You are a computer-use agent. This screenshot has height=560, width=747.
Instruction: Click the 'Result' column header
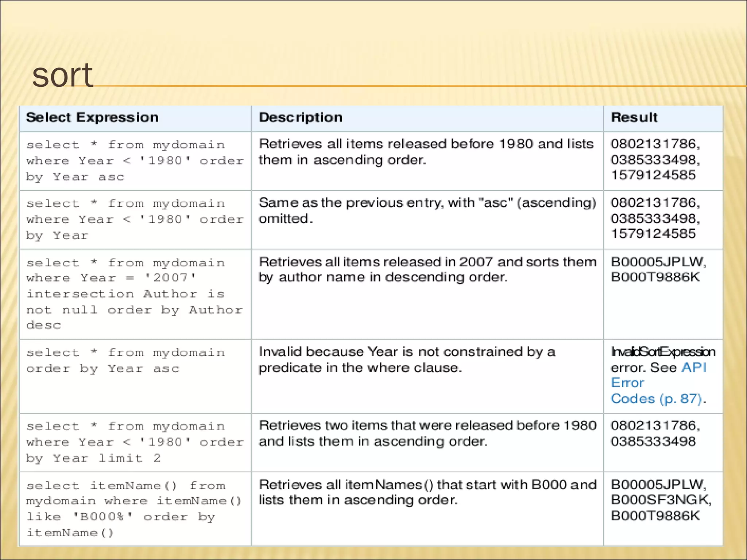point(634,117)
